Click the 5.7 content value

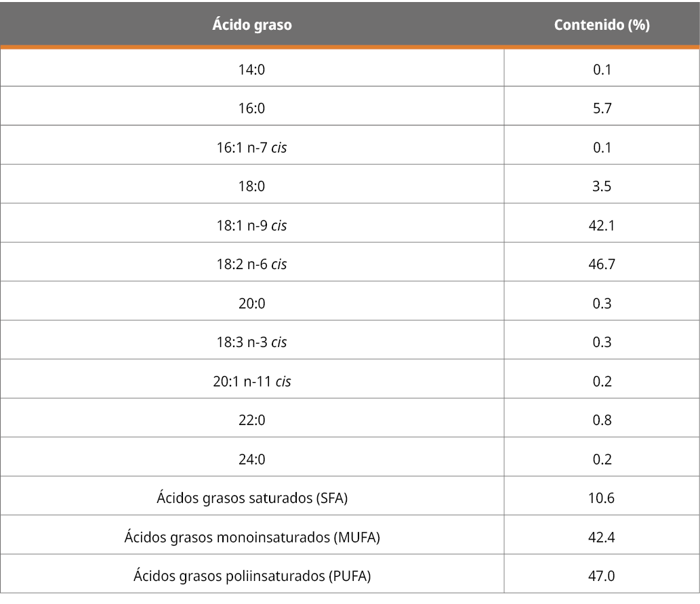(x=602, y=108)
